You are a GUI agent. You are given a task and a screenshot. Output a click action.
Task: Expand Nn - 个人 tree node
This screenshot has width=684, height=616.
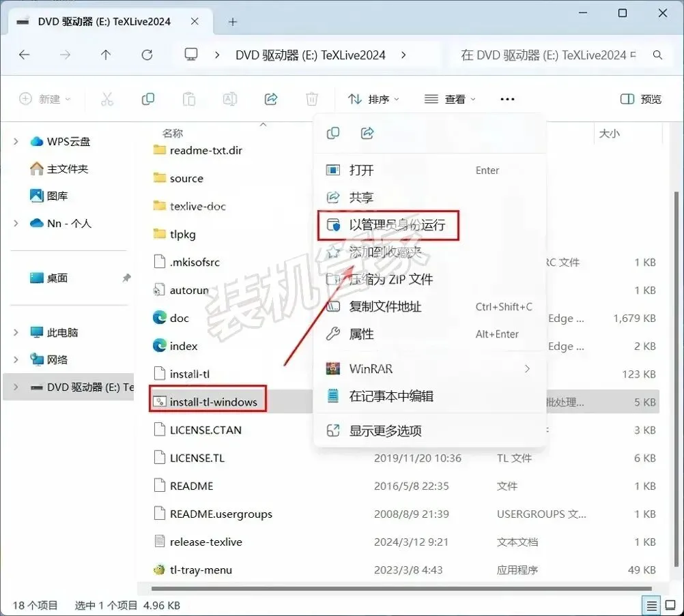click(x=16, y=223)
